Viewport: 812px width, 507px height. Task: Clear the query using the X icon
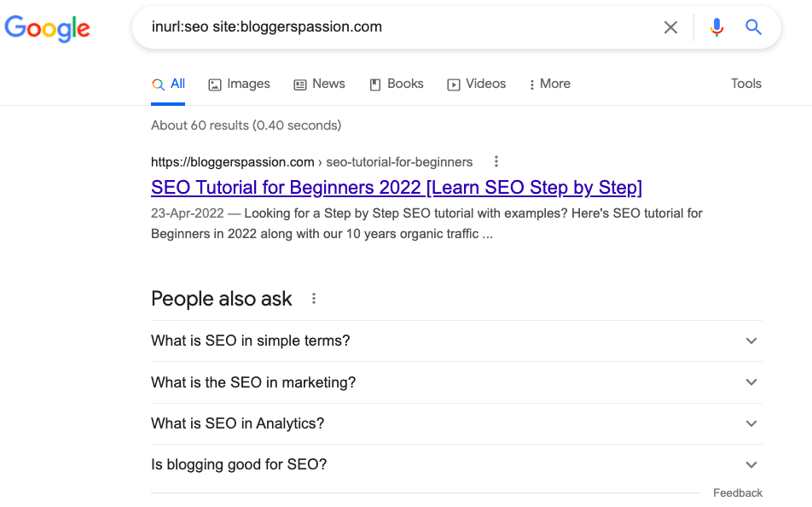click(670, 27)
